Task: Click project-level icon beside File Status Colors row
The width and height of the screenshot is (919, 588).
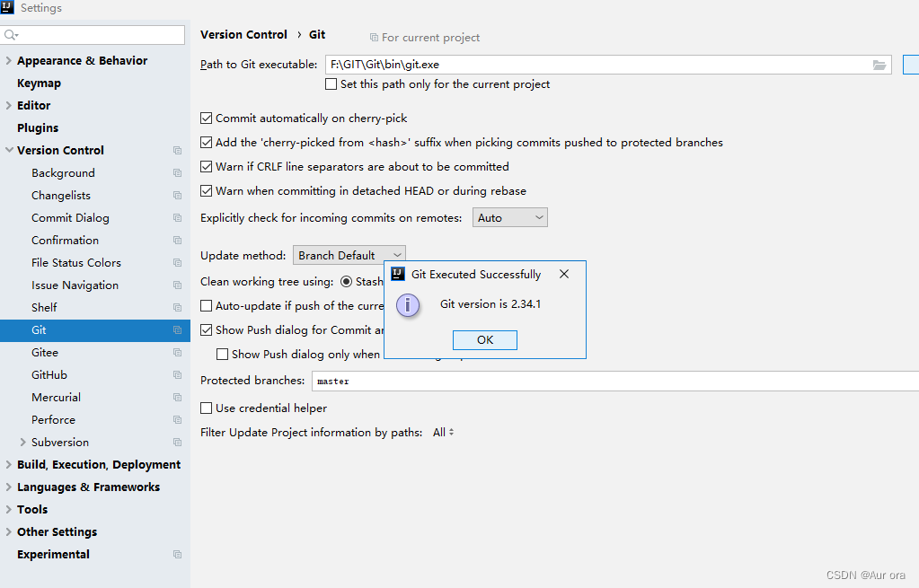Action: [x=177, y=262]
